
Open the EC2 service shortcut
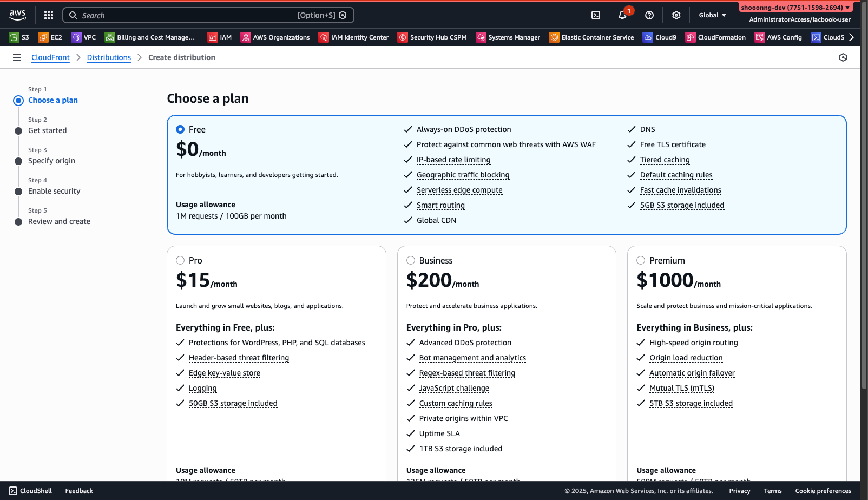pos(50,37)
